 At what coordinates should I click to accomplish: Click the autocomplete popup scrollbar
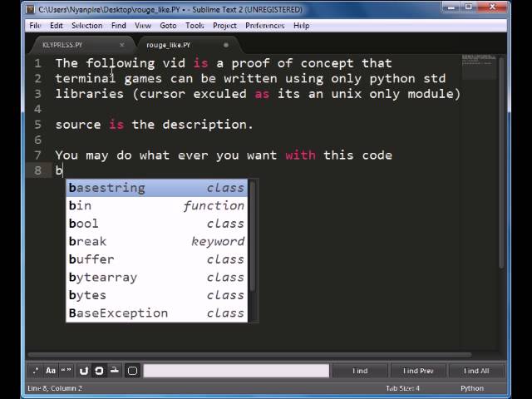(x=253, y=236)
